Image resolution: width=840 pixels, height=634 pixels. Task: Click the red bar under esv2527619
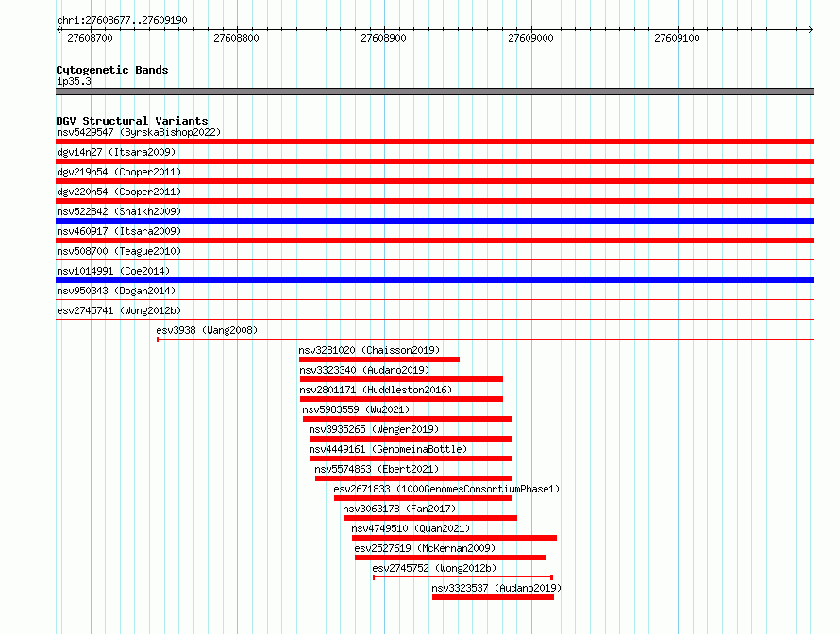pyautogui.click(x=450, y=558)
